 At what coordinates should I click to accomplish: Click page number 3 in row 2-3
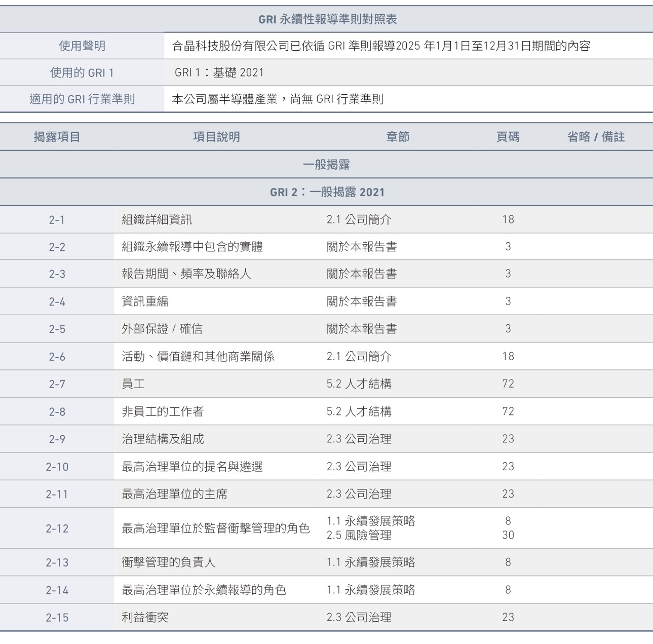coord(508,274)
